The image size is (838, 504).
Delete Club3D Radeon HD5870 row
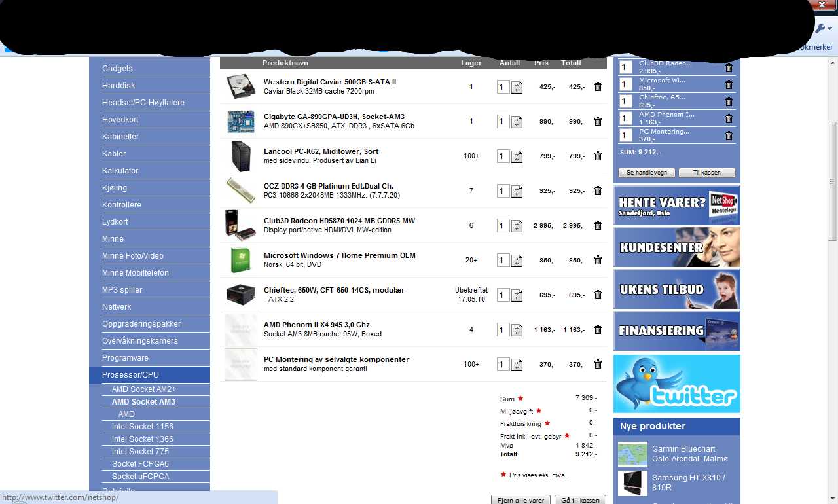coord(598,225)
